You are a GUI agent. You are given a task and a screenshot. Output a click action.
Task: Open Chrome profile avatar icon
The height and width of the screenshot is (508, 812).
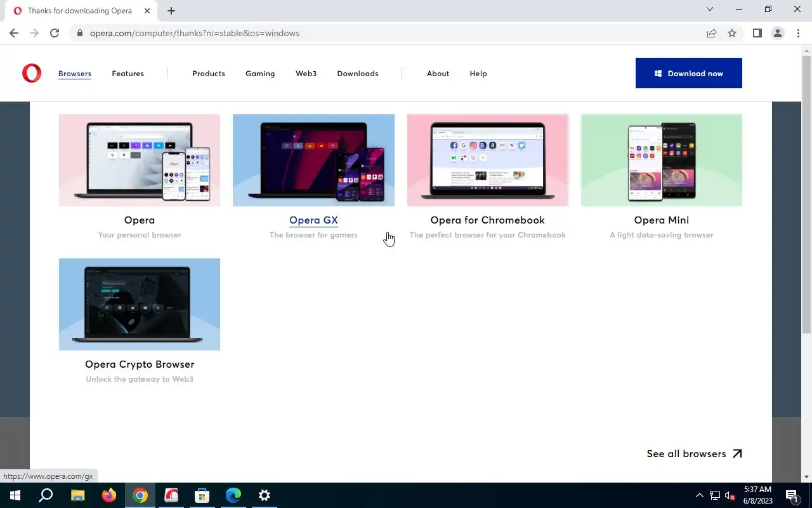pos(777,33)
